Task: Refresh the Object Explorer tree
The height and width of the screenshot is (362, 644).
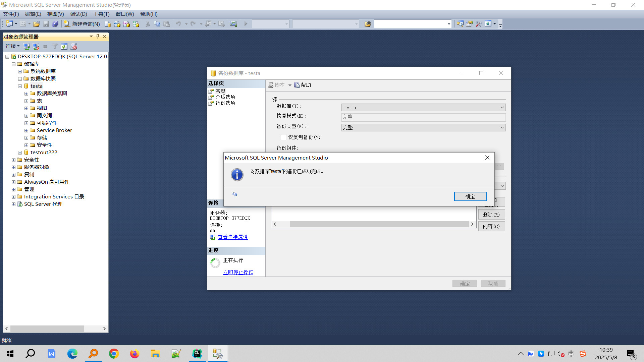Action: 64,46
